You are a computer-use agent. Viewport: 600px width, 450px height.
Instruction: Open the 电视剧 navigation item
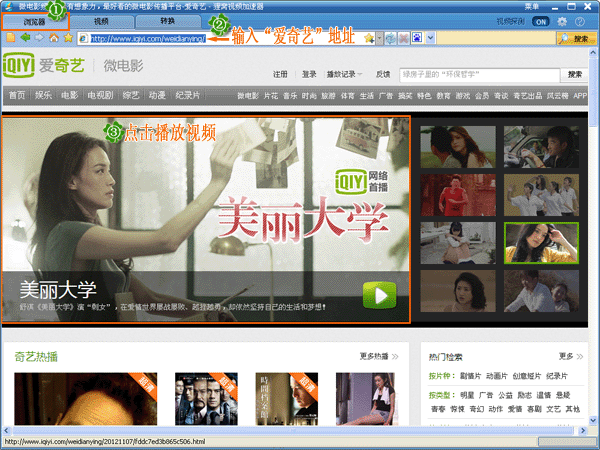[100, 95]
